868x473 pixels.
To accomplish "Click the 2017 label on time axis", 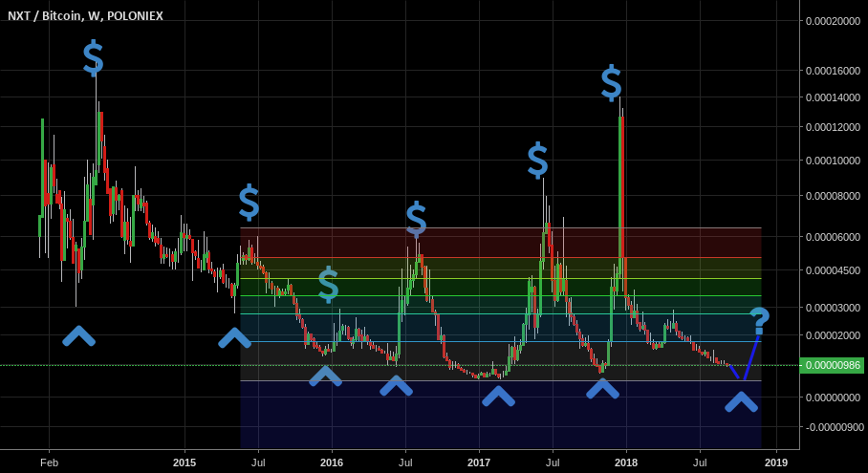I will [479, 462].
